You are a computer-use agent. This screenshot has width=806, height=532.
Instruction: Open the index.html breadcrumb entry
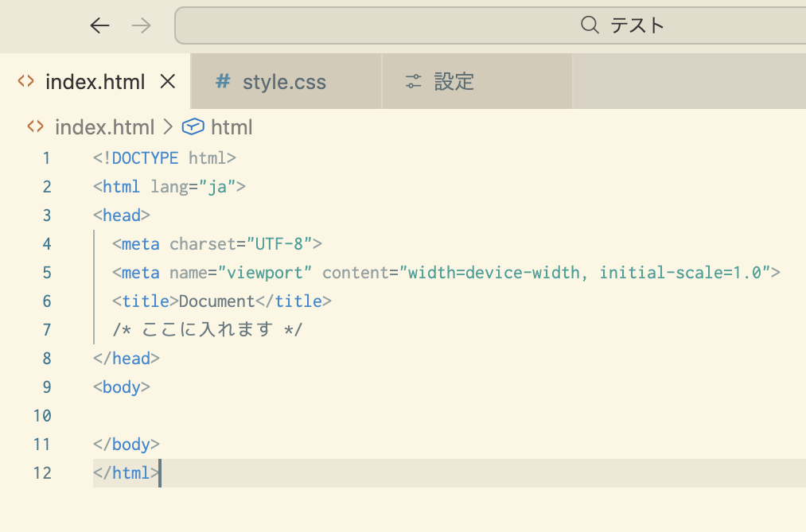[105, 126]
